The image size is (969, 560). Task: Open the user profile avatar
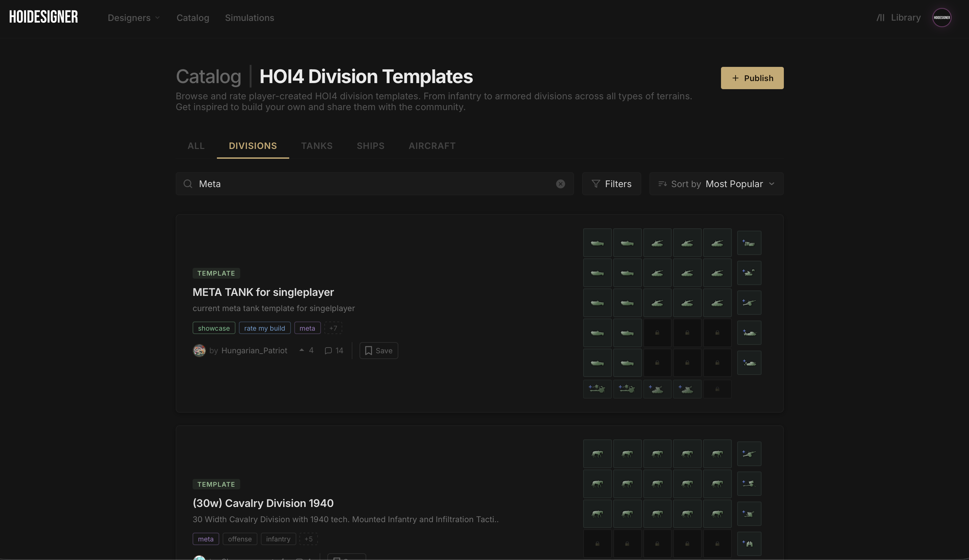pos(942,18)
